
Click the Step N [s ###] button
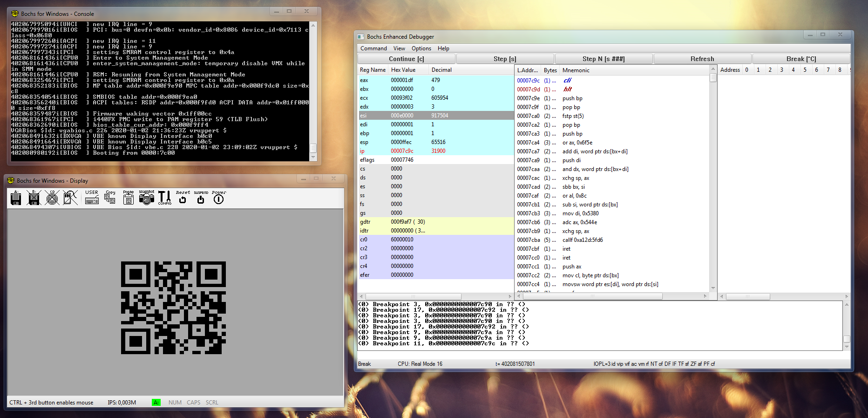pos(604,59)
